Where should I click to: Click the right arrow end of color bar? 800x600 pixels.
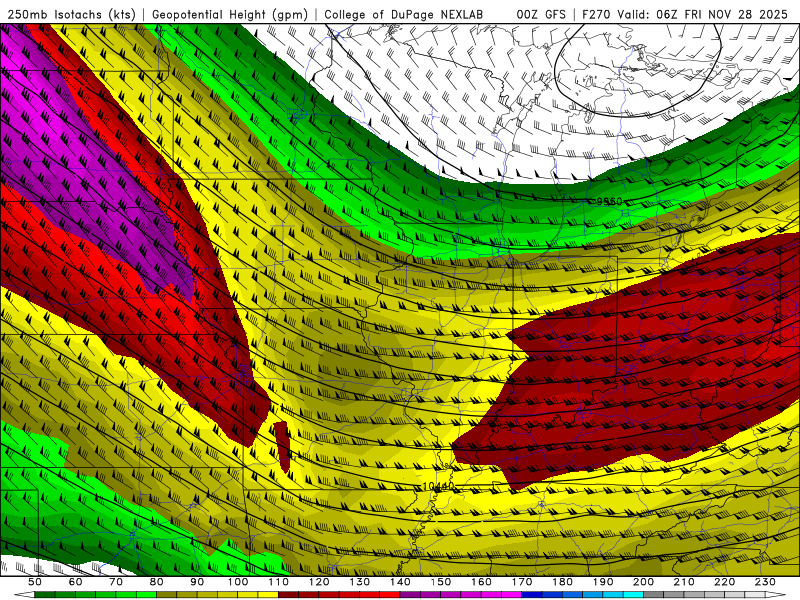(x=776, y=595)
